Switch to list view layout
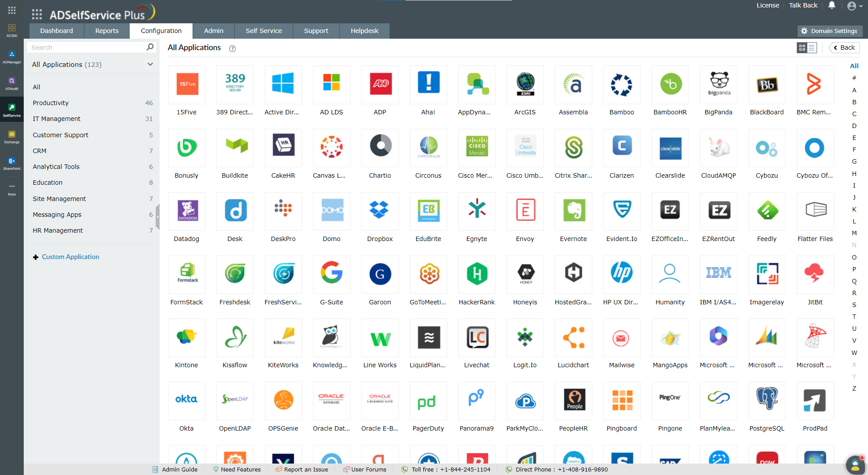Screen dimensions: 868x475 coord(811,47)
